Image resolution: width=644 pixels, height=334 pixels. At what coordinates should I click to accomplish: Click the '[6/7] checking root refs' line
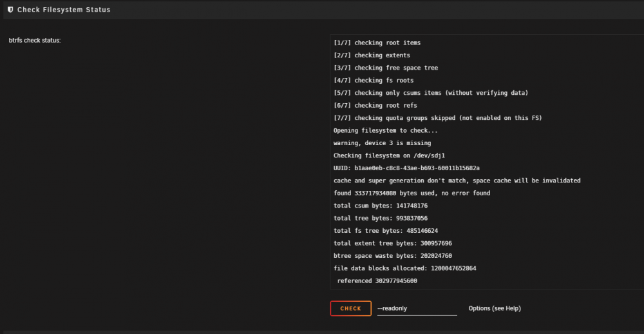click(375, 105)
